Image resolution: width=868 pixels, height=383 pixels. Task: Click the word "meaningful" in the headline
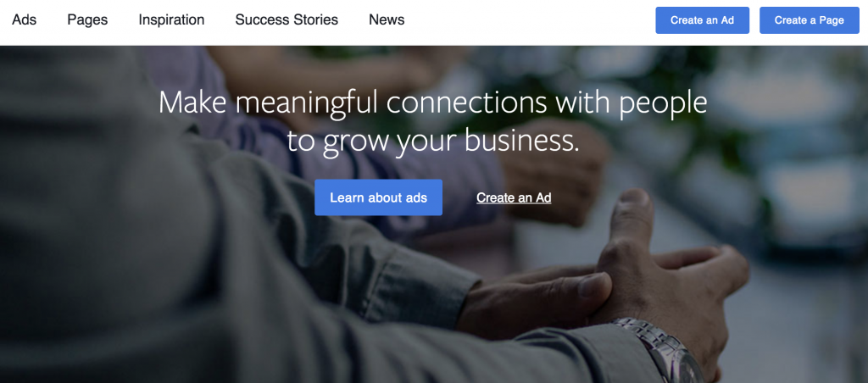tap(307, 103)
